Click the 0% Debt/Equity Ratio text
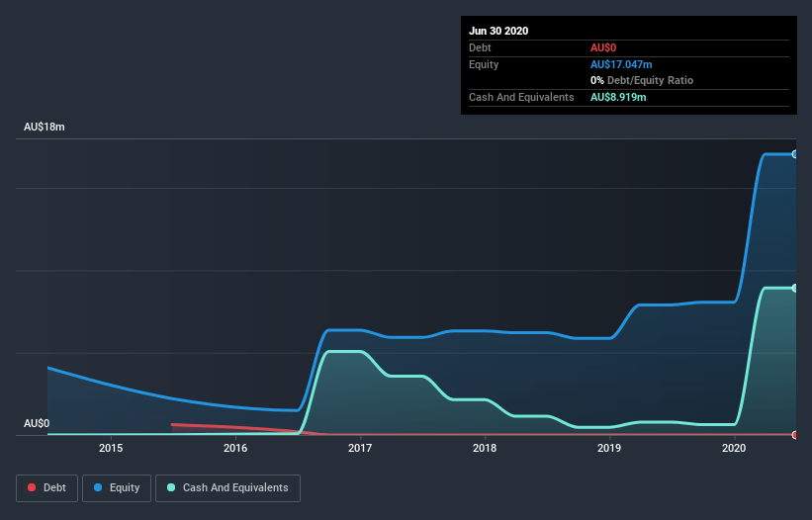Viewport: 812px width, 520px height. click(642, 80)
